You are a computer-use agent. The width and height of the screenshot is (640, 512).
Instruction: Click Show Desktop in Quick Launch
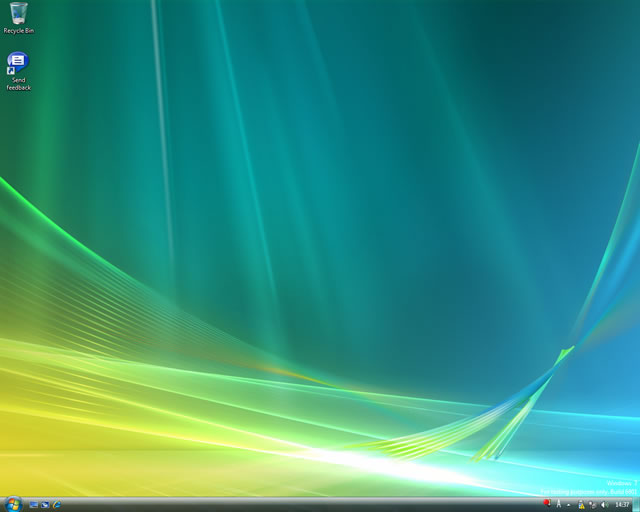click(x=33, y=505)
